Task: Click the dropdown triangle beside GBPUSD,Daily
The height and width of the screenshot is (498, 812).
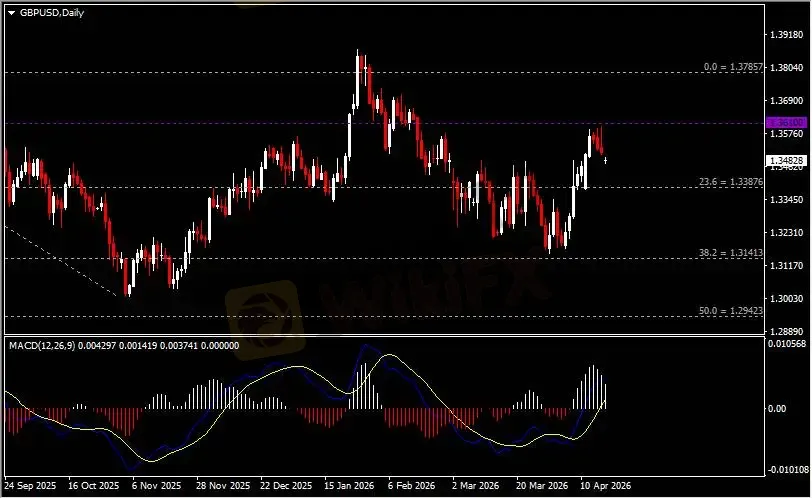Action: tap(12, 11)
